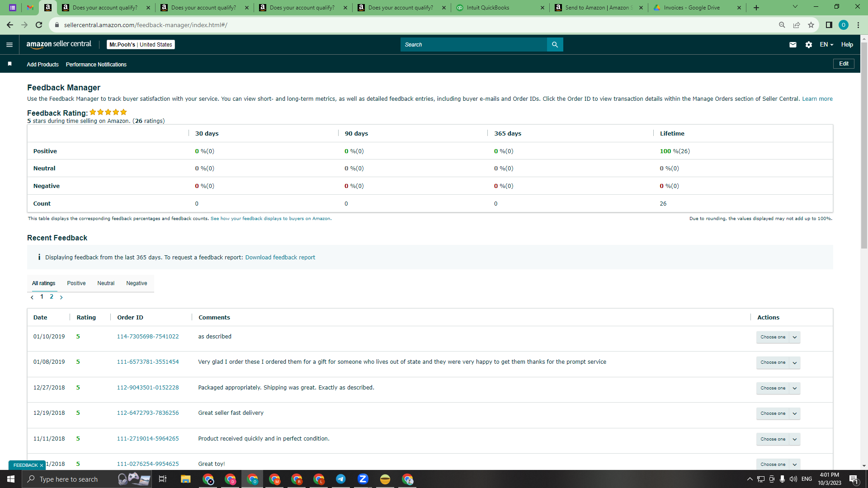The height and width of the screenshot is (488, 868).
Task: Select the Neutral ratings tab
Action: coord(106,283)
